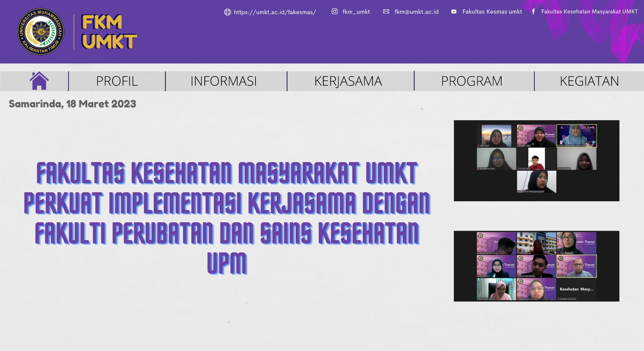This screenshot has height=351, width=644.
Task: Select the purple home icon in navigation
Action: 39,81
